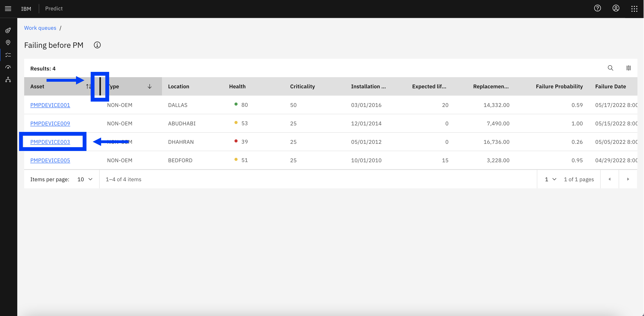Open the user profile icon
The height and width of the screenshot is (316, 644).
point(616,8)
